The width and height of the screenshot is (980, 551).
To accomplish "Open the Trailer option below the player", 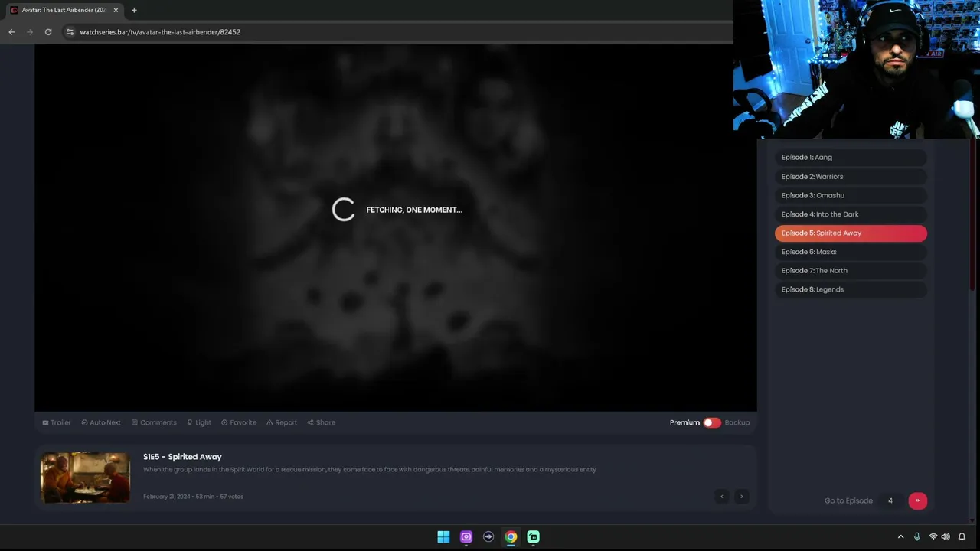I will pos(57,422).
